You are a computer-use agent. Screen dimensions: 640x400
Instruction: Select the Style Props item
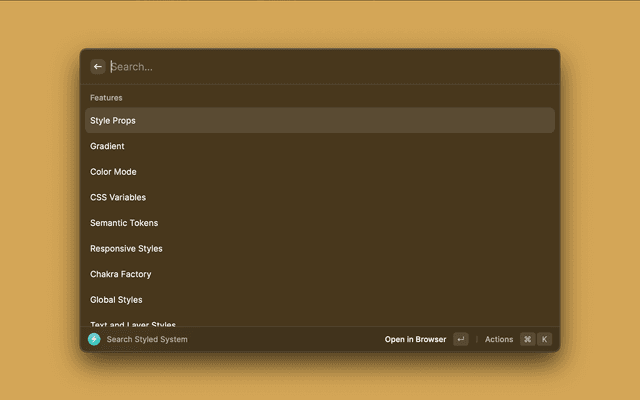(113, 121)
